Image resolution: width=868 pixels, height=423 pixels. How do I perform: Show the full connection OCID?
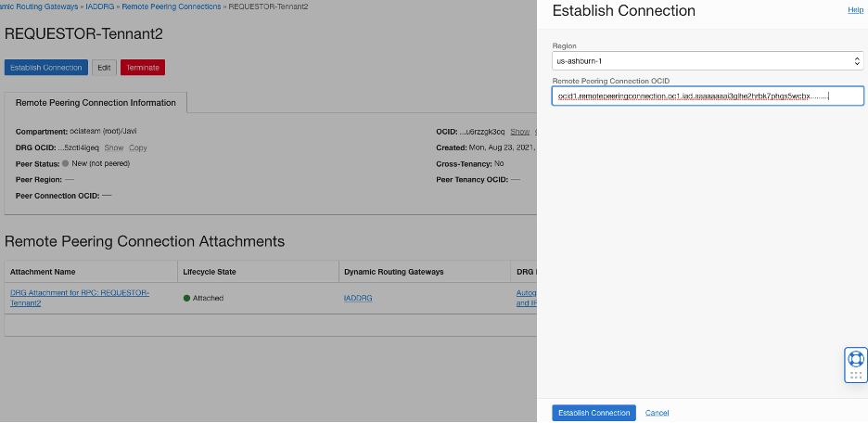pyautogui.click(x=520, y=132)
